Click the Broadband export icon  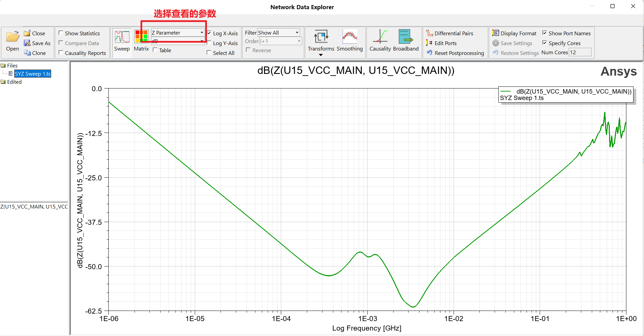click(406, 36)
